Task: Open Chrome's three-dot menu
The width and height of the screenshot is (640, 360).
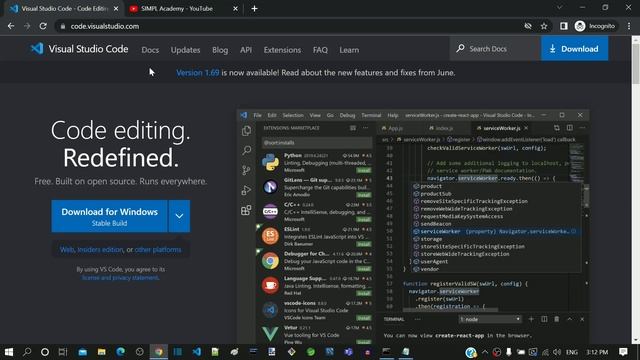Action: (x=629, y=26)
